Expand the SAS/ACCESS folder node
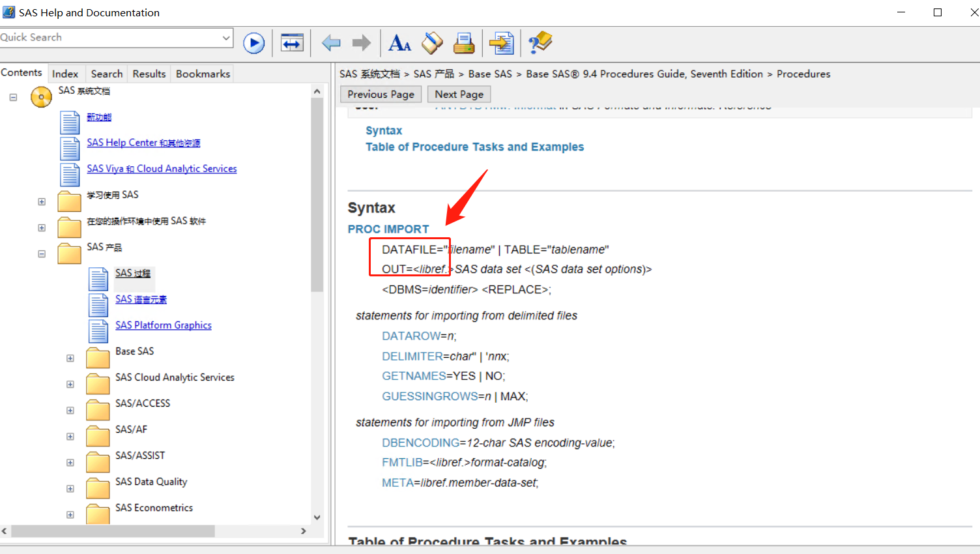The width and height of the screenshot is (980, 554). coord(70,411)
